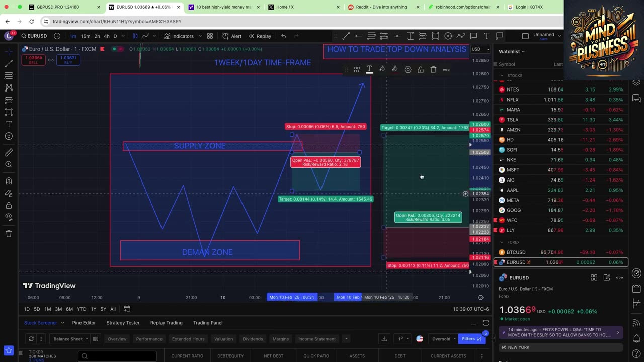Toggle the layout select checkbox beside Unnamed
644x362 pixels.
pos(525,36)
